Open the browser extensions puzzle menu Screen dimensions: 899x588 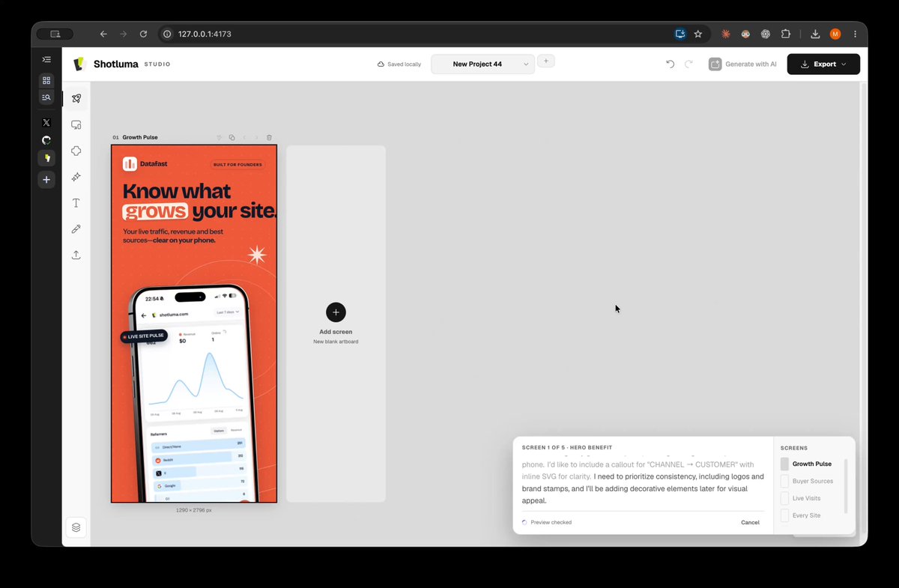point(786,34)
